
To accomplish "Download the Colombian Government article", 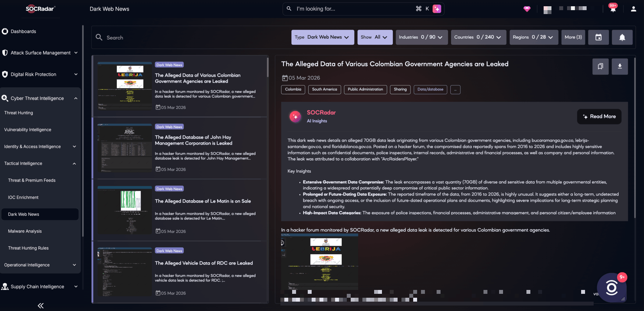I will pos(620,66).
